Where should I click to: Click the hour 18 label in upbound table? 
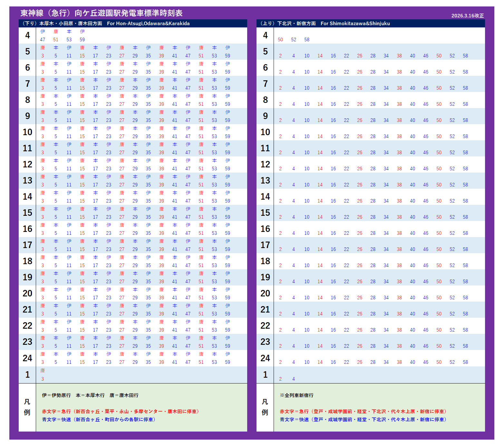(265, 261)
